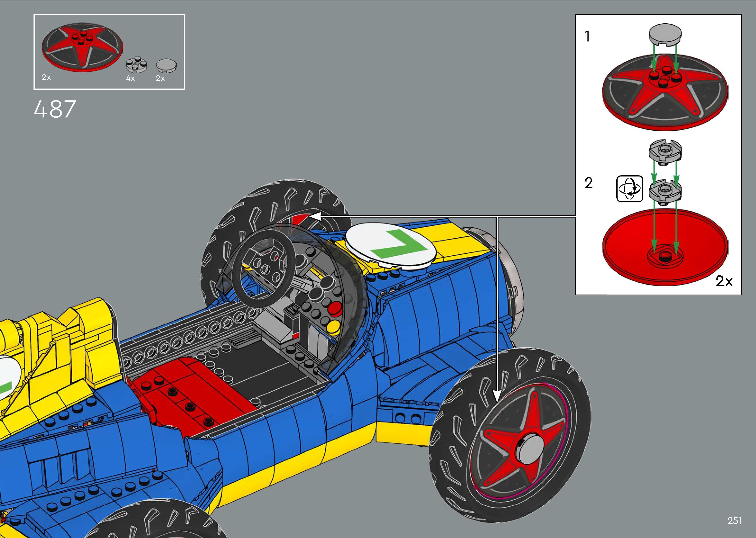This screenshot has height=538, width=756.
Task: Click the red dish at bottom of sub-step 2
Action: 665,247
